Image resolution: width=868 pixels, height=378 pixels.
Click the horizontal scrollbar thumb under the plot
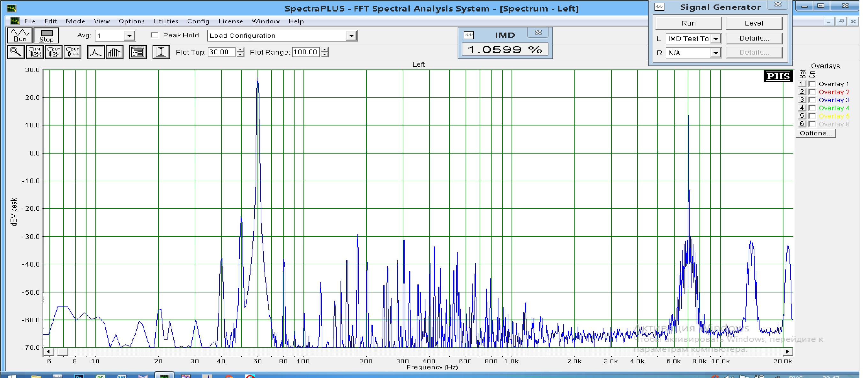pyautogui.click(x=62, y=352)
